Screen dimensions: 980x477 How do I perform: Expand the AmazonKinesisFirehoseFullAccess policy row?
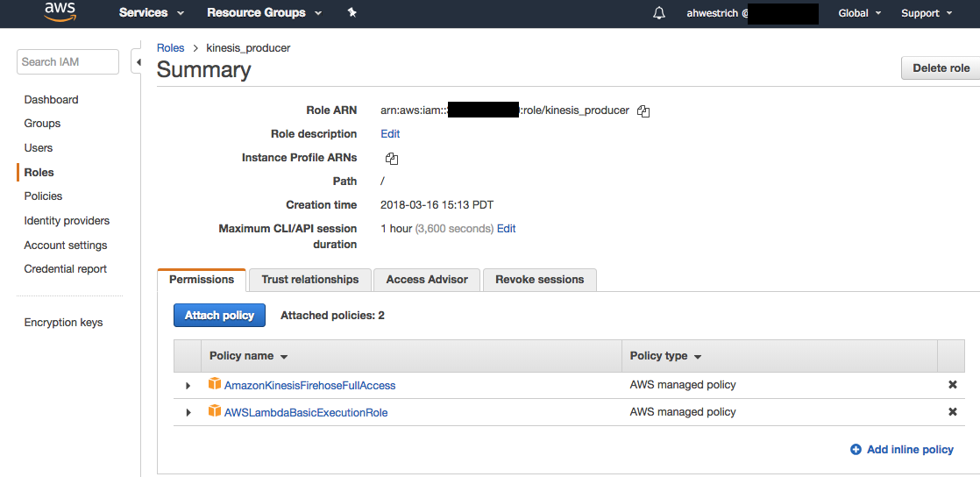[188, 386]
